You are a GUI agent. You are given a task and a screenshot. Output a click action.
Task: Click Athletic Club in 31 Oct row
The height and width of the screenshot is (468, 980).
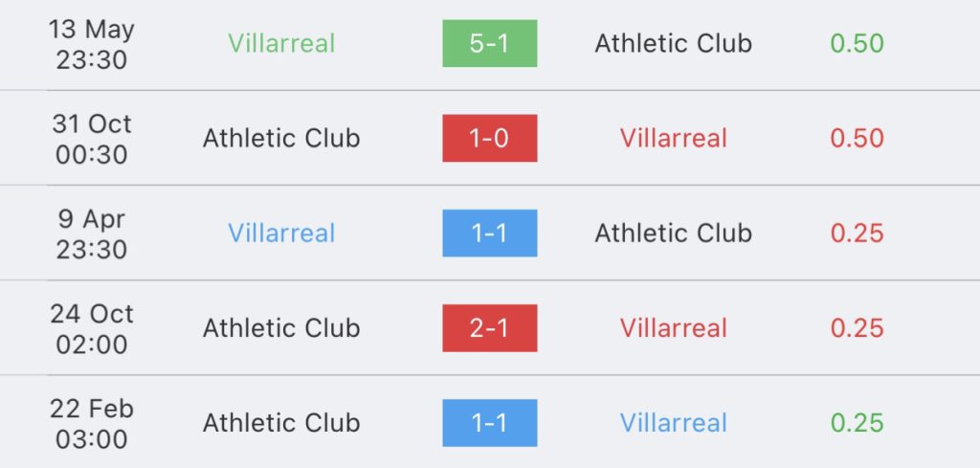tap(281, 138)
